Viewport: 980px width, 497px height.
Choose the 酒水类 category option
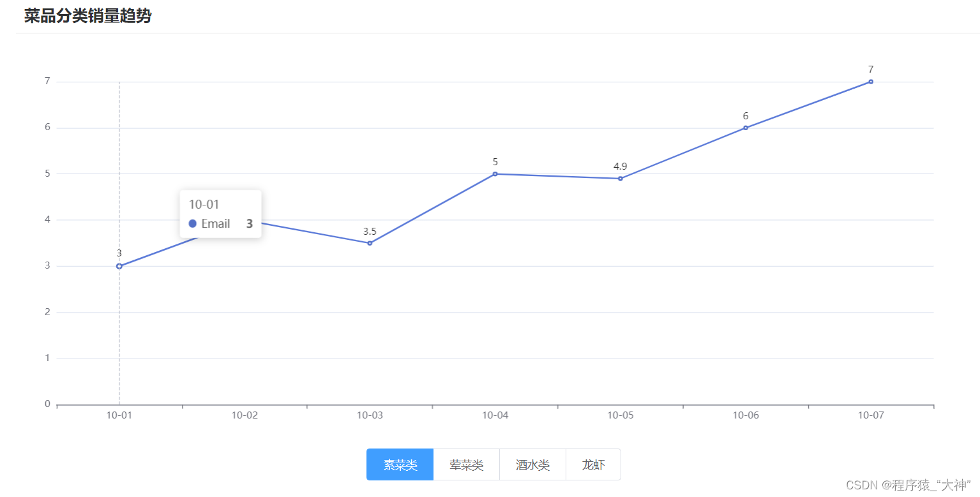(532, 464)
